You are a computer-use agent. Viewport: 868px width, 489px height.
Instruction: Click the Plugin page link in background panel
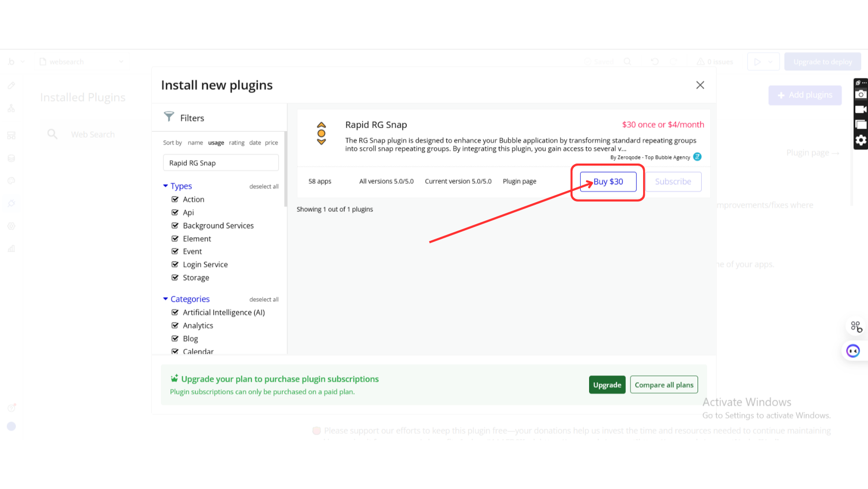pos(812,152)
